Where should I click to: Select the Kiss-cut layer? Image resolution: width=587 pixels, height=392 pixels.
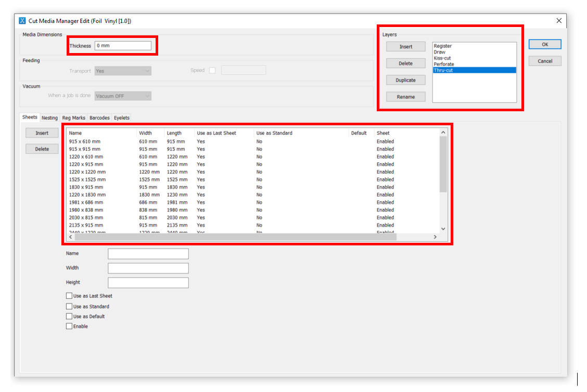pyautogui.click(x=474, y=58)
